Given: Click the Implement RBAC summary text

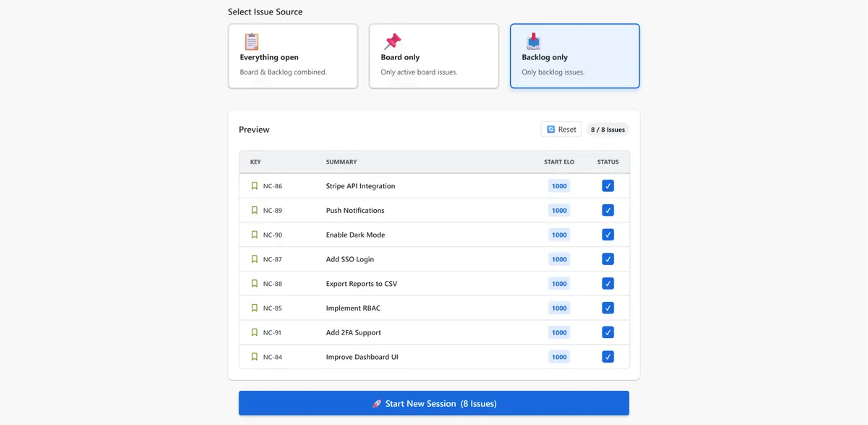Looking at the screenshot, I should coord(353,308).
